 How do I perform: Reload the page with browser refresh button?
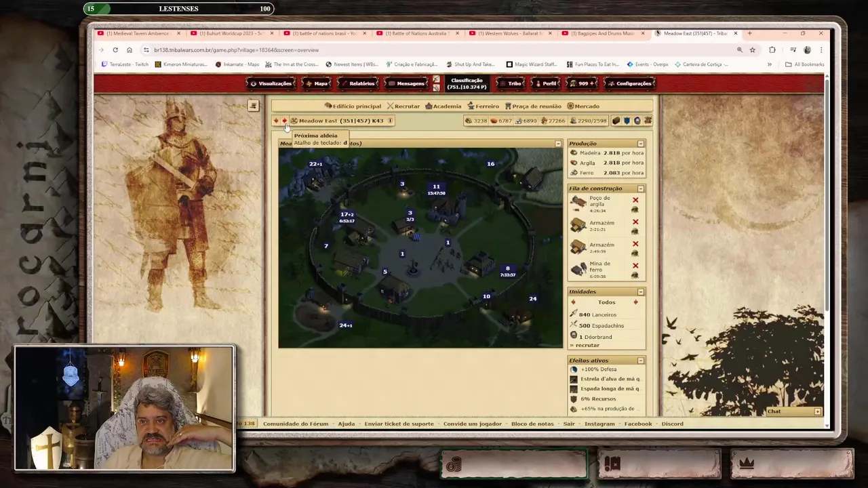coord(115,49)
